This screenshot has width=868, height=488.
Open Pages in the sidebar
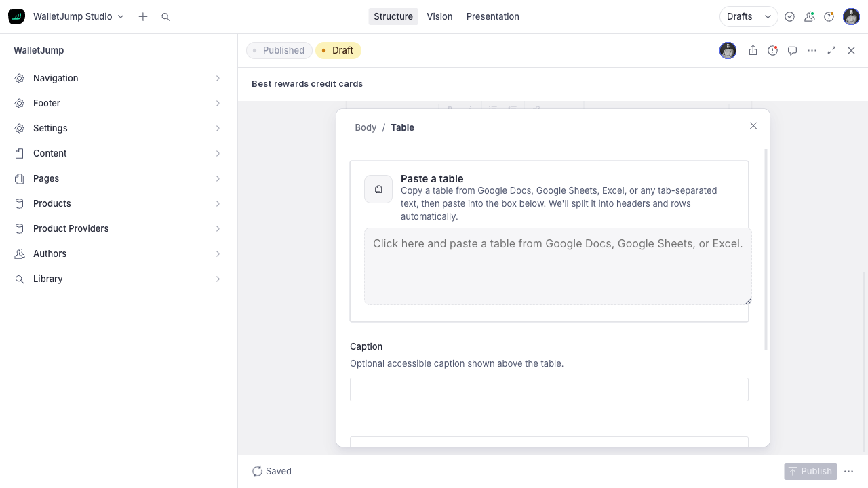pyautogui.click(x=119, y=178)
